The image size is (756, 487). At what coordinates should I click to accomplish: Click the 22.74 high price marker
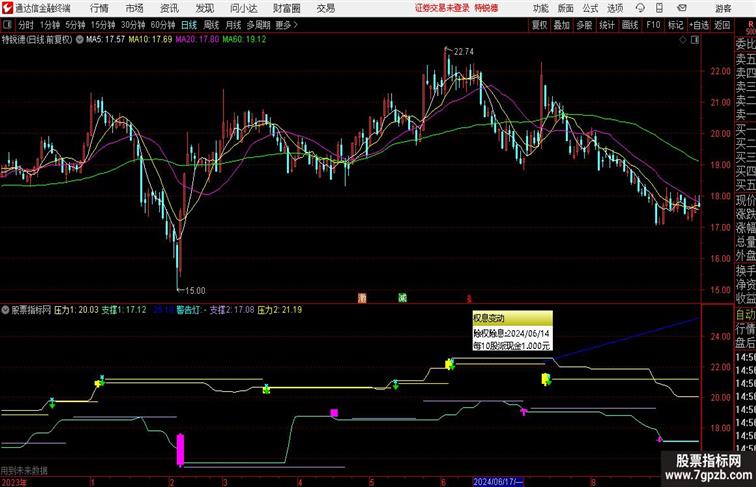click(463, 52)
